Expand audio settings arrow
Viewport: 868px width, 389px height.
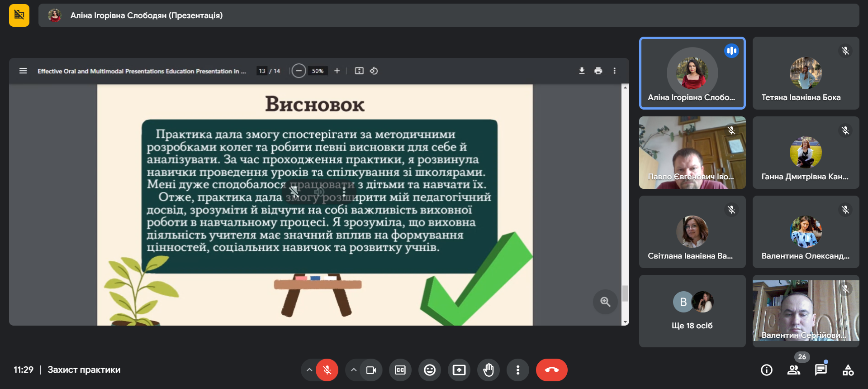309,370
